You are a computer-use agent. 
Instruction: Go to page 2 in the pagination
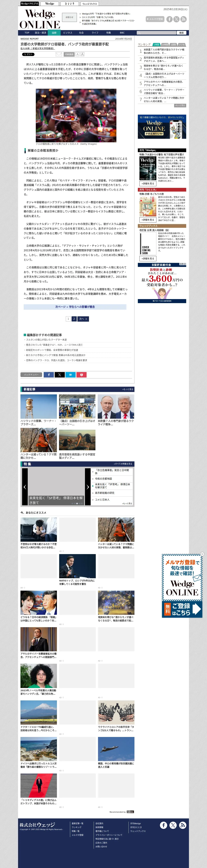(x=74, y=319)
